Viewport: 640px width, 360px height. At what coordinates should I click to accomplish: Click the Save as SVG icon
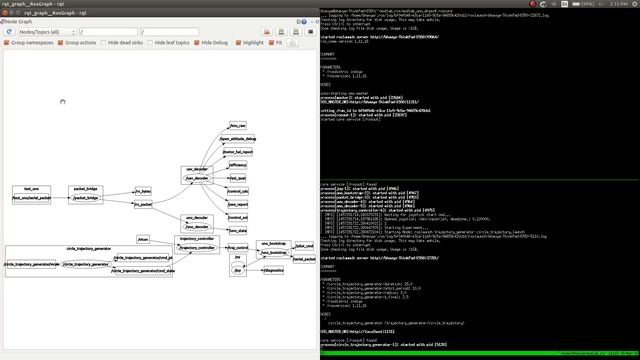281,32
